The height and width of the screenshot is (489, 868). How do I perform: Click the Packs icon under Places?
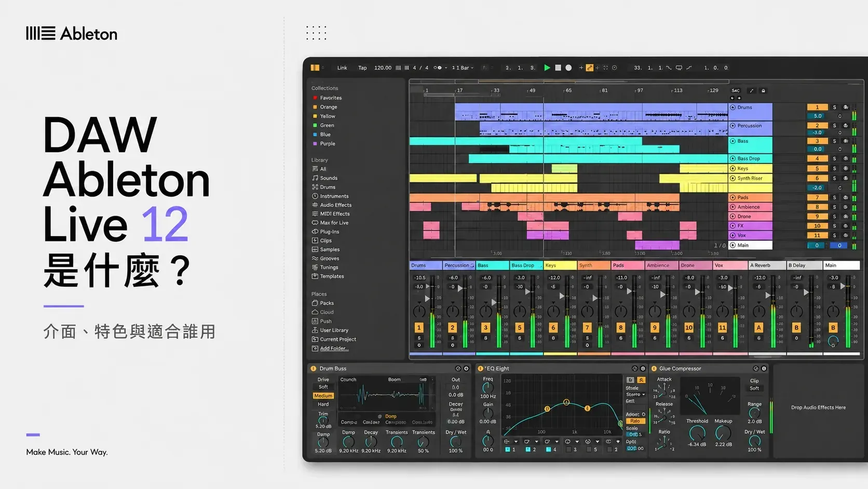click(315, 303)
